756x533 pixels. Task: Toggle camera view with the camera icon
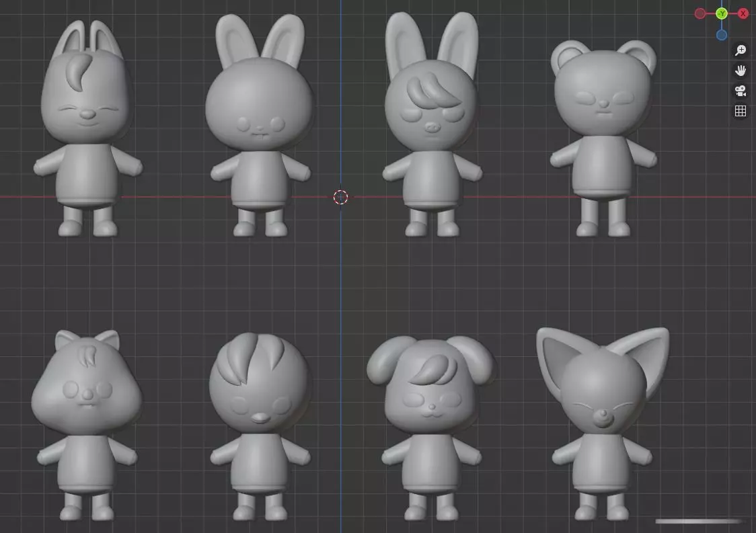[741, 91]
